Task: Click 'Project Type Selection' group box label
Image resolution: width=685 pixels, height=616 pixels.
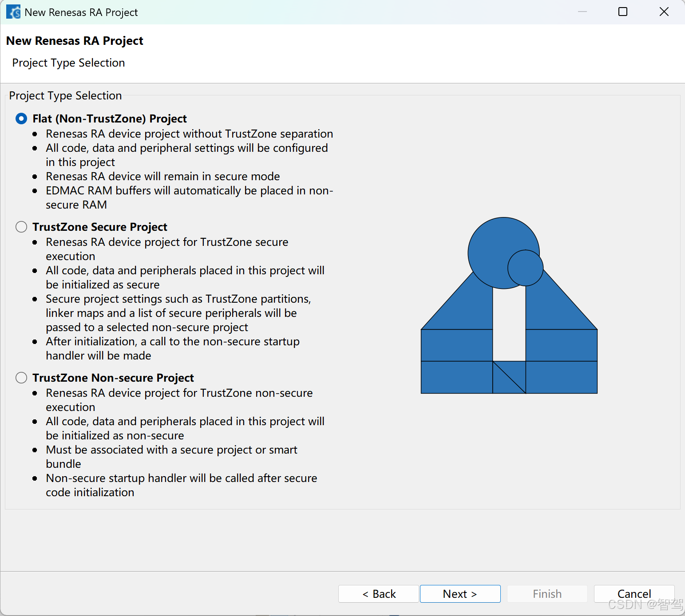Action: click(x=65, y=96)
